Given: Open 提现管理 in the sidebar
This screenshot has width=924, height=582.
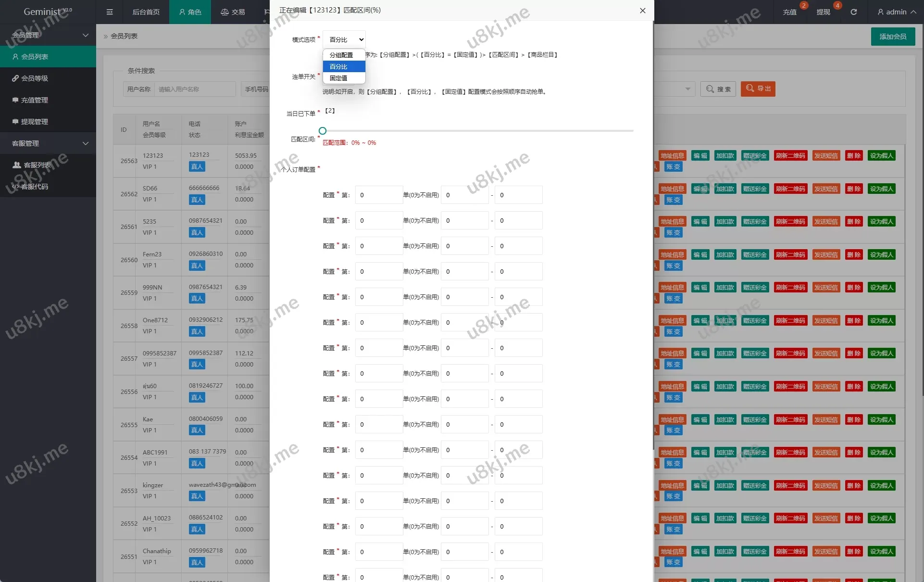Looking at the screenshot, I should pyautogui.click(x=34, y=122).
